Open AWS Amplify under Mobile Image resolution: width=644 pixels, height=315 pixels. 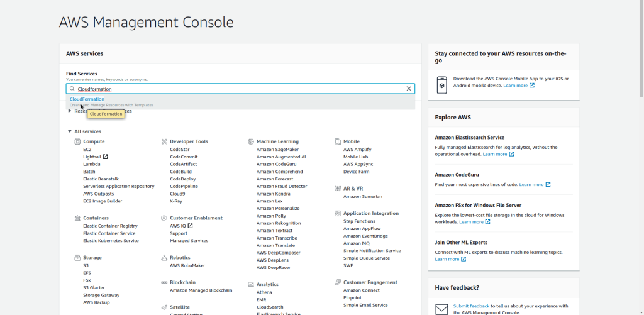point(357,150)
